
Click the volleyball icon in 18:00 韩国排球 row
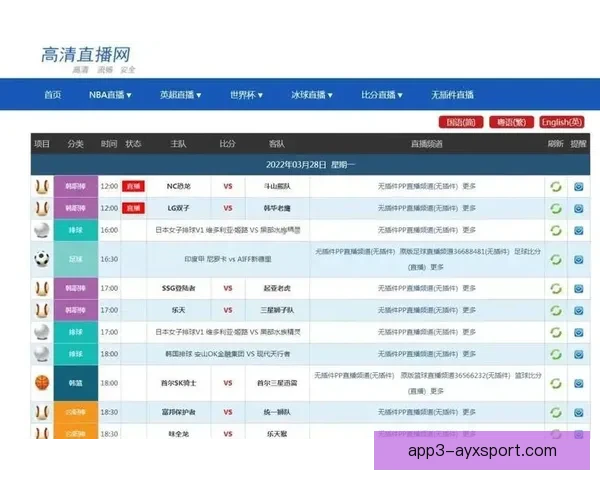(x=42, y=354)
